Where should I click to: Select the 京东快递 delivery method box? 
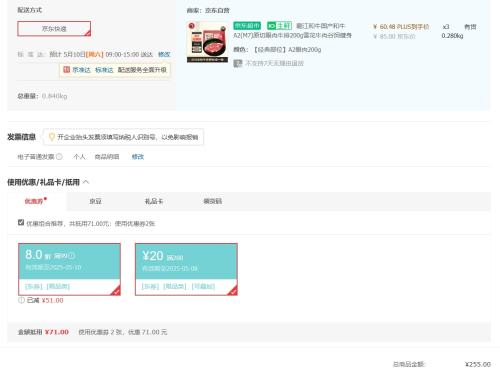click(x=54, y=29)
